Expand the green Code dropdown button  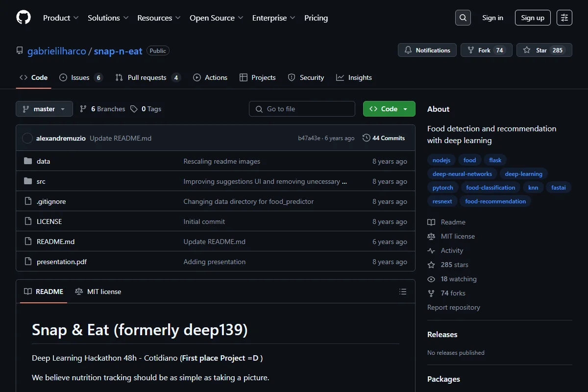389,109
